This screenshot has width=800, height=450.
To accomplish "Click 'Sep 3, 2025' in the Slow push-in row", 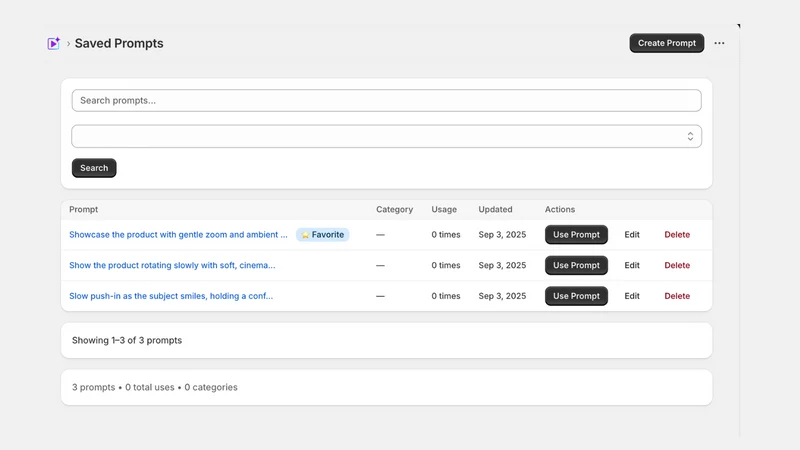I will [502, 296].
